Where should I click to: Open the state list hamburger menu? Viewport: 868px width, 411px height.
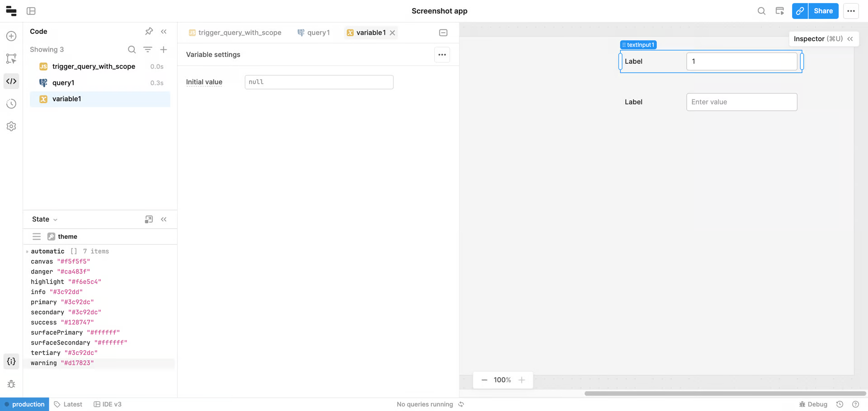tap(37, 236)
